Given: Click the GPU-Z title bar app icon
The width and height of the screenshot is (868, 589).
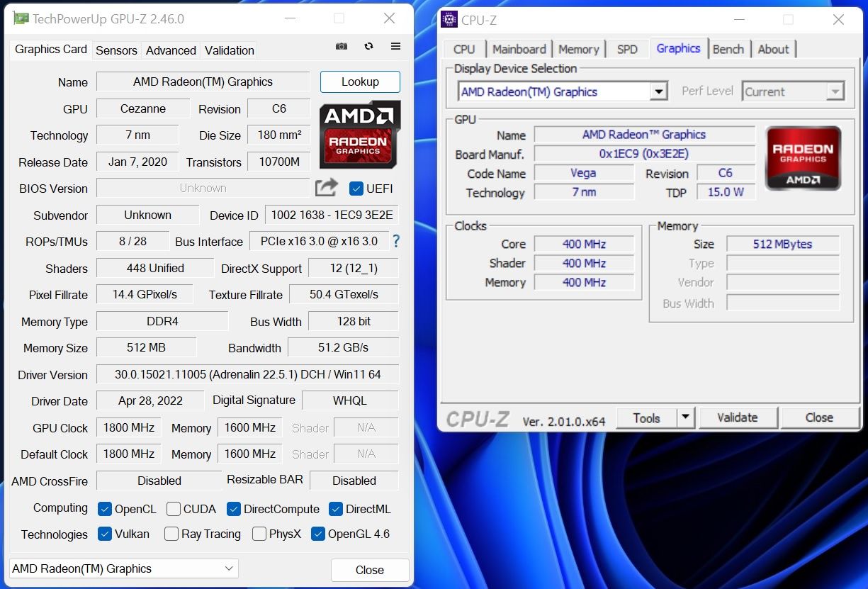Looking at the screenshot, I should 21,18.
